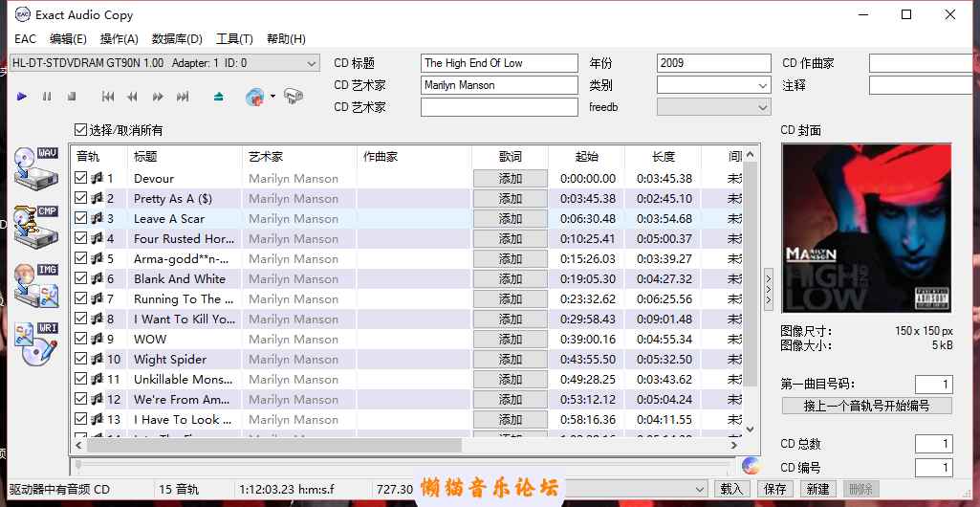
Task: Expand the CD cover panel side arrow
Action: [x=769, y=290]
